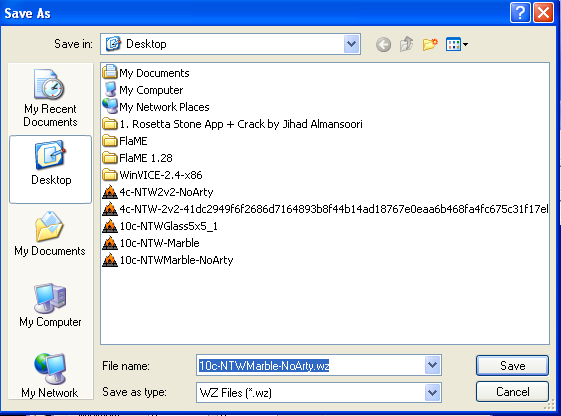Expand the Save as type dropdown
Viewport: 561px width, 416px height.
(x=433, y=392)
